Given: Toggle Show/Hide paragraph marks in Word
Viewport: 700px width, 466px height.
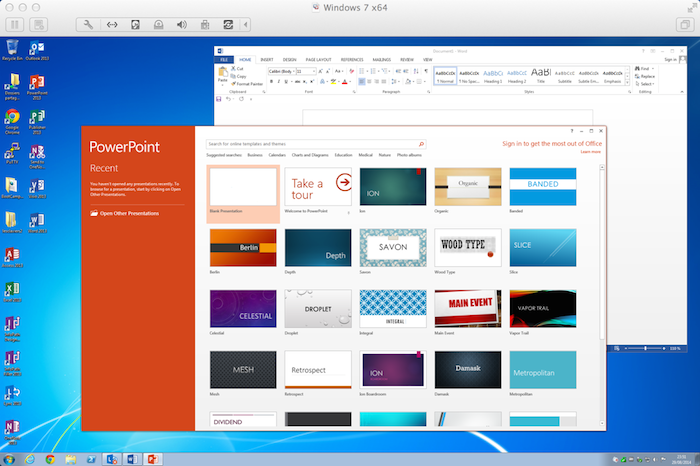Looking at the screenshot, I should [426, 71].
